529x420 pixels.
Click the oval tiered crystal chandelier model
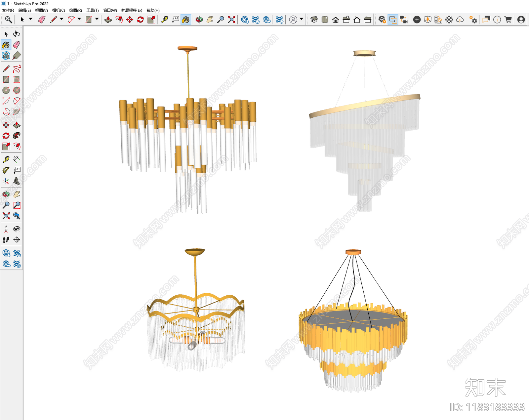[364, 131]
